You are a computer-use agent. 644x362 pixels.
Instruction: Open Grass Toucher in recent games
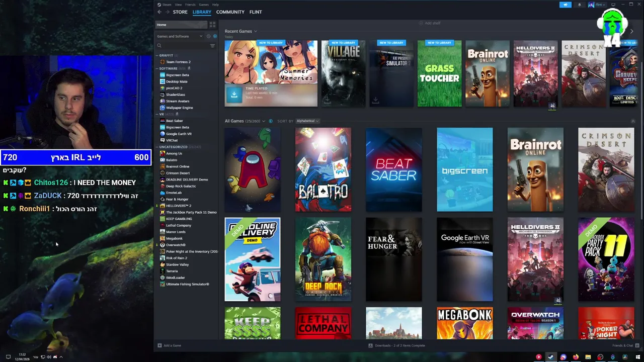[439, 73]
